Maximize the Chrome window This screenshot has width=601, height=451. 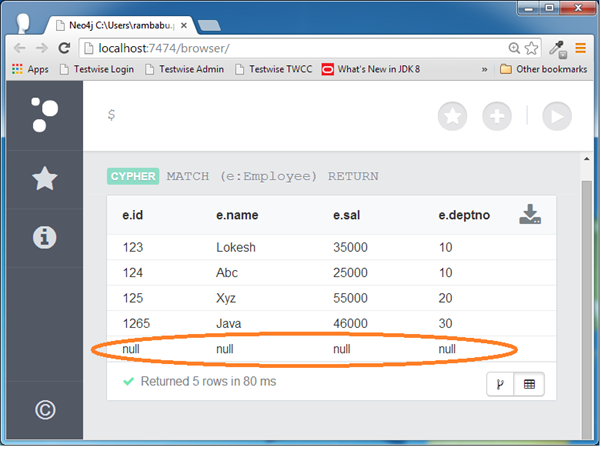[x=549, y=8]
